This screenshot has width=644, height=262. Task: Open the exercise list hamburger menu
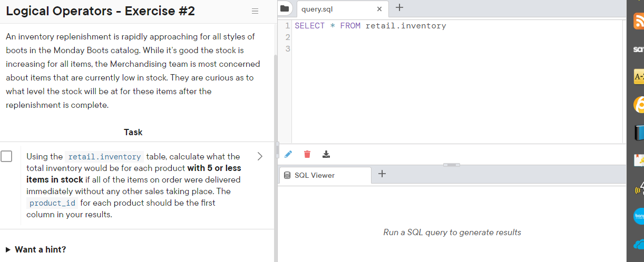click(255, 12)
